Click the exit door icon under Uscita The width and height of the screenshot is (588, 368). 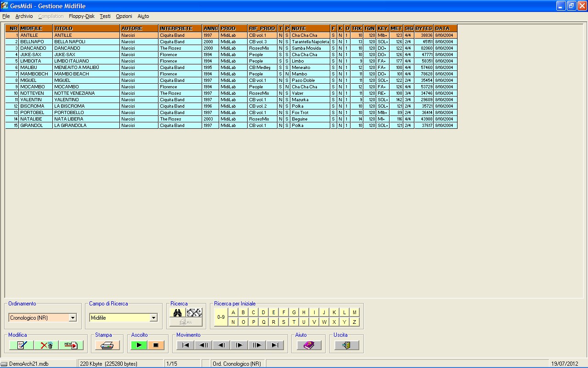click(346, 345)
